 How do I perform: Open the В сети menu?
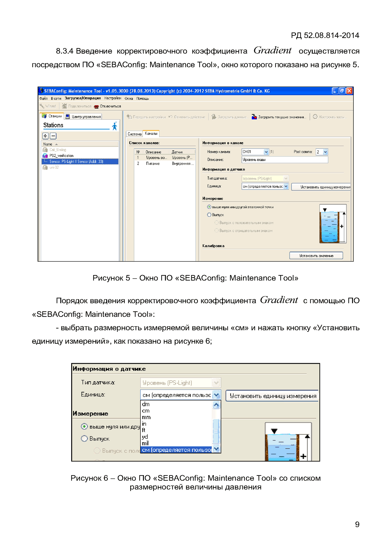tap(56, 98)
